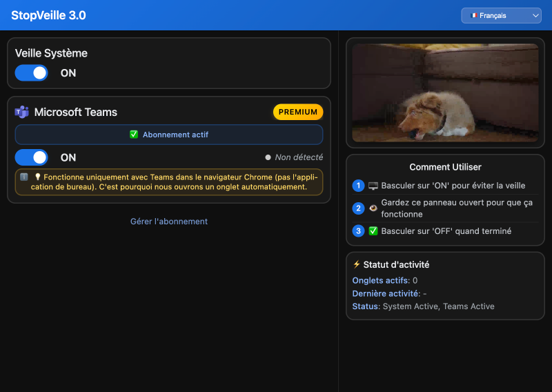
Task: Click the StopVeille 3.0 title
Action: click(x=48, y=15)
